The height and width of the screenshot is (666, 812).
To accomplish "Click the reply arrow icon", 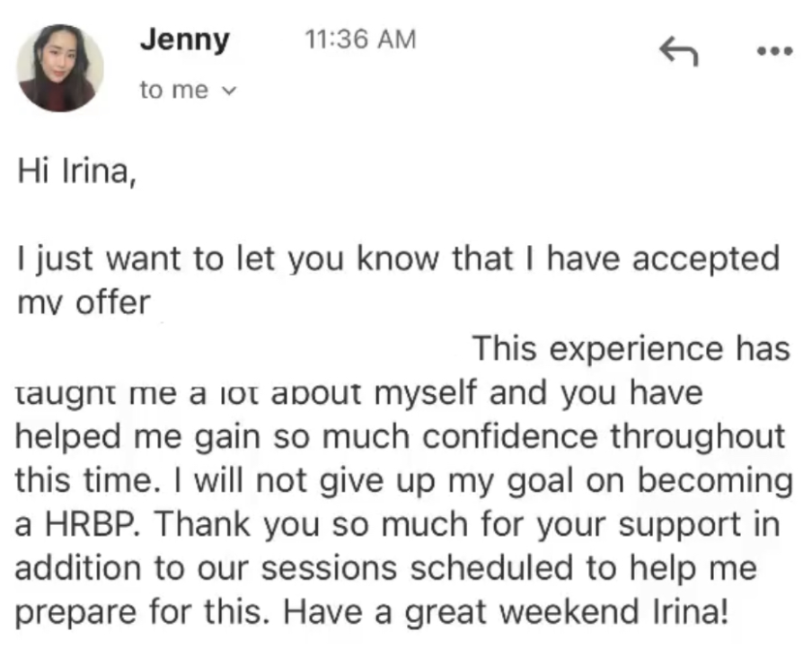I will coord(679,51).
